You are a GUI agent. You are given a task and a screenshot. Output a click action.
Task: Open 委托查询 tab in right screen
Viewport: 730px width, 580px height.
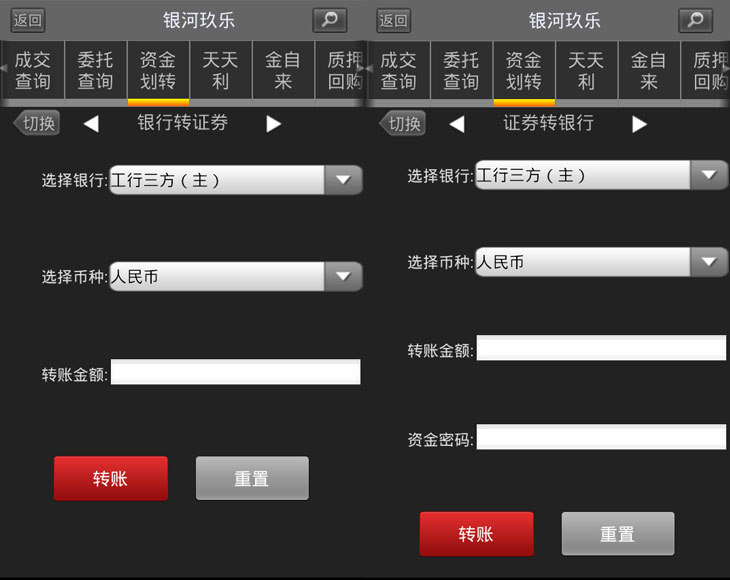(x=461, y=70)
